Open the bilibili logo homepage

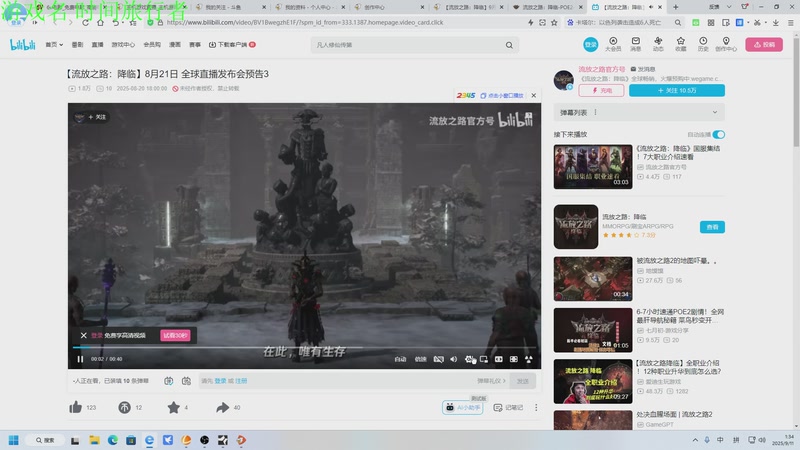pos(23,44)
